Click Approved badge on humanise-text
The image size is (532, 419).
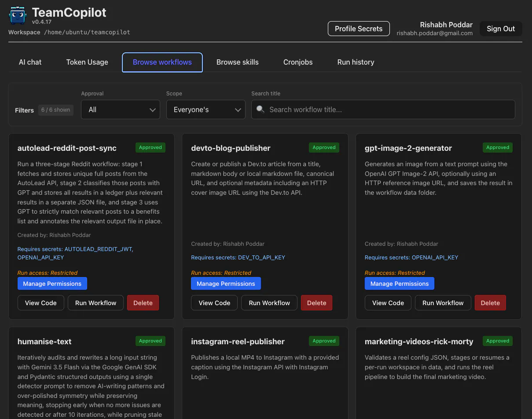(x=150, y=341)
